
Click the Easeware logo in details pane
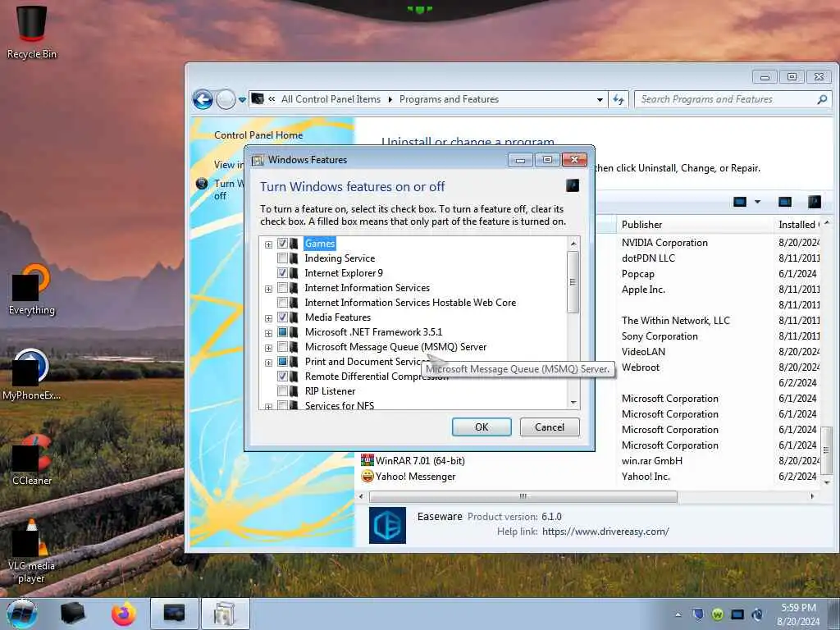pos(387,525)
